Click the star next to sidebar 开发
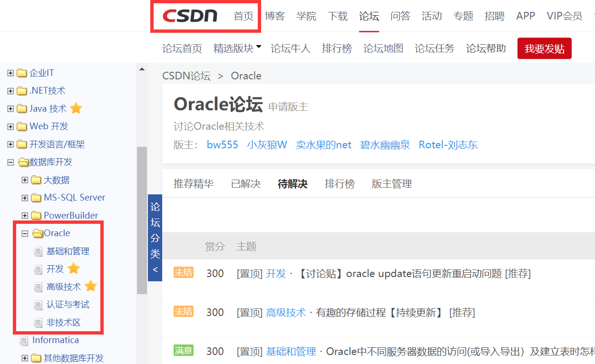This screenshot has width=595, height=364. click(x=74, y=268)
